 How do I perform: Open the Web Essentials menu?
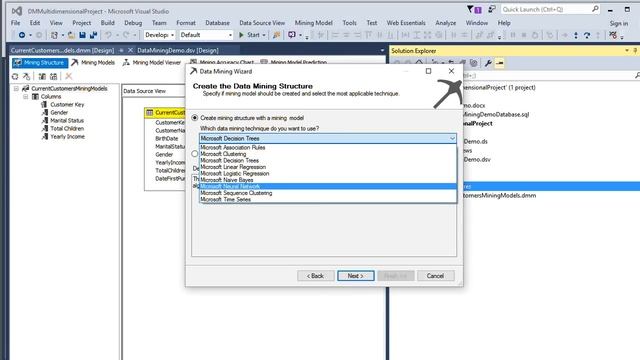tap(406, 23)
